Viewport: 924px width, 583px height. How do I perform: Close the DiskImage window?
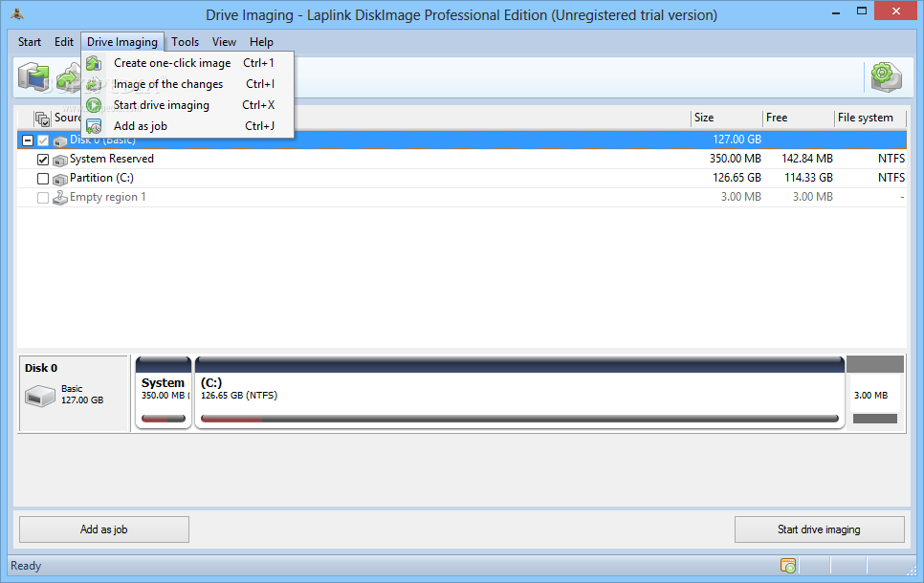coord(896,11)
